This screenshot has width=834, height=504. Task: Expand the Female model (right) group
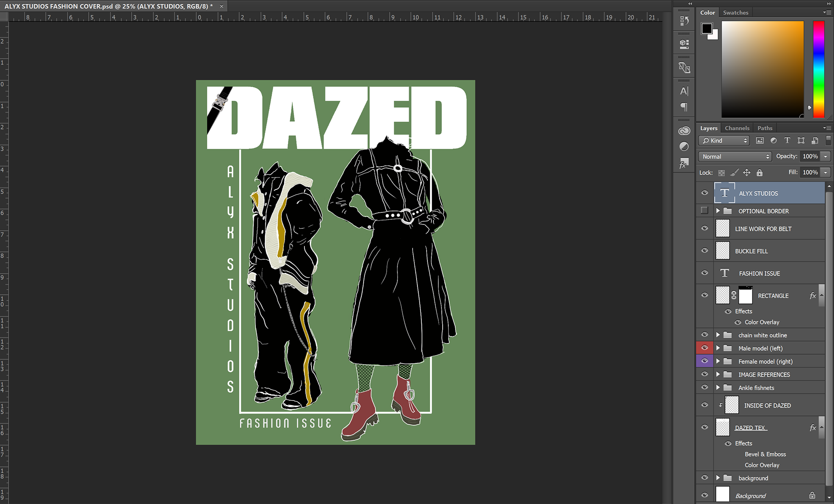pyautogui.click(x=718, y=361)
